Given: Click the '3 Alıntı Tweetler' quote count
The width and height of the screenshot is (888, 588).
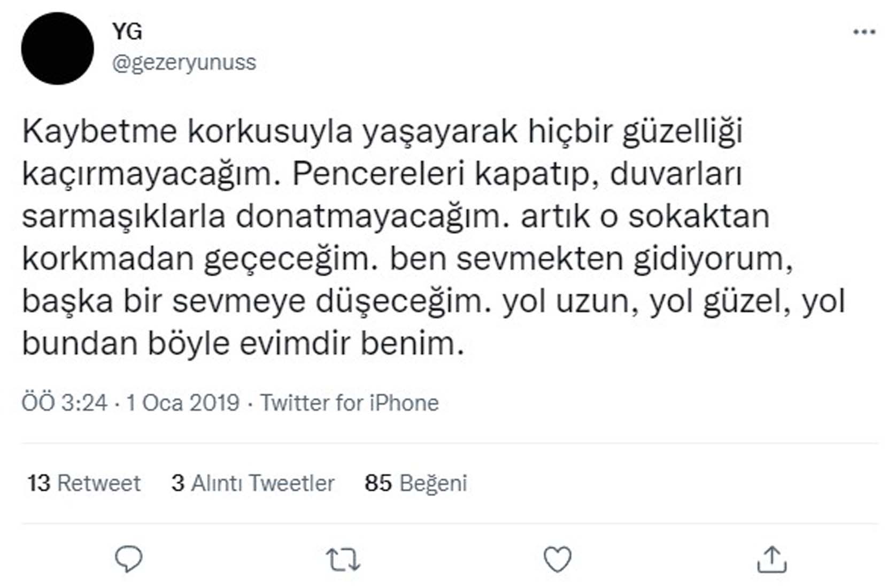Looking at the screenshot, I should [x=252, y=483].
